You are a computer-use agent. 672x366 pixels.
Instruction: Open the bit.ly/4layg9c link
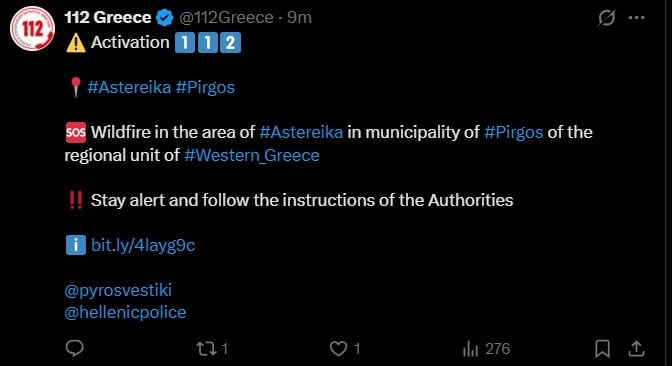[x=143, y=246]
